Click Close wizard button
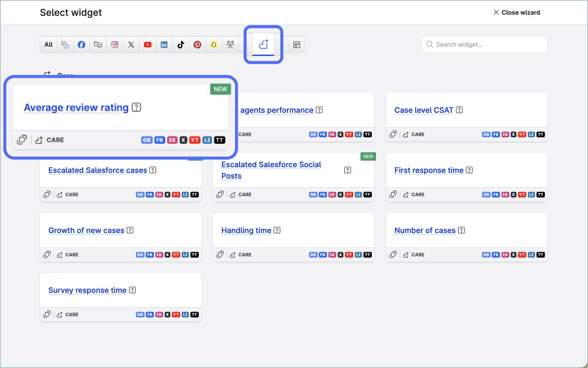Screen dimensions: 588x368 (517, 13)
